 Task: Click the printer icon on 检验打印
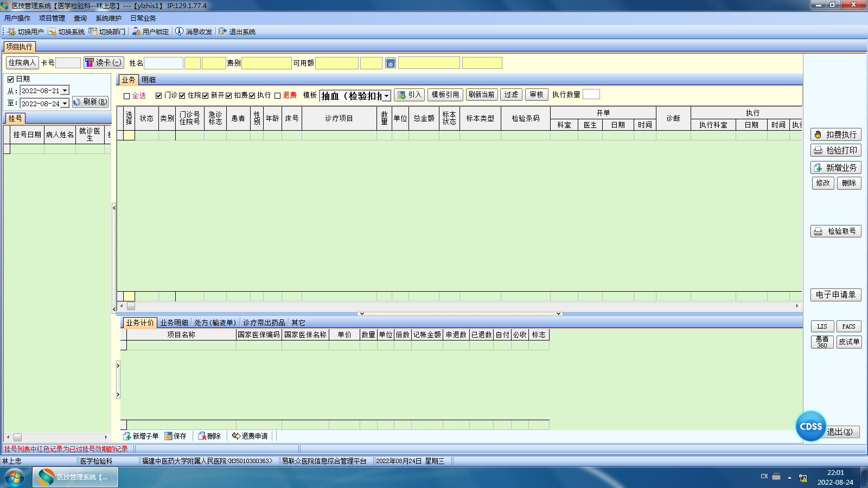(818, 150)
